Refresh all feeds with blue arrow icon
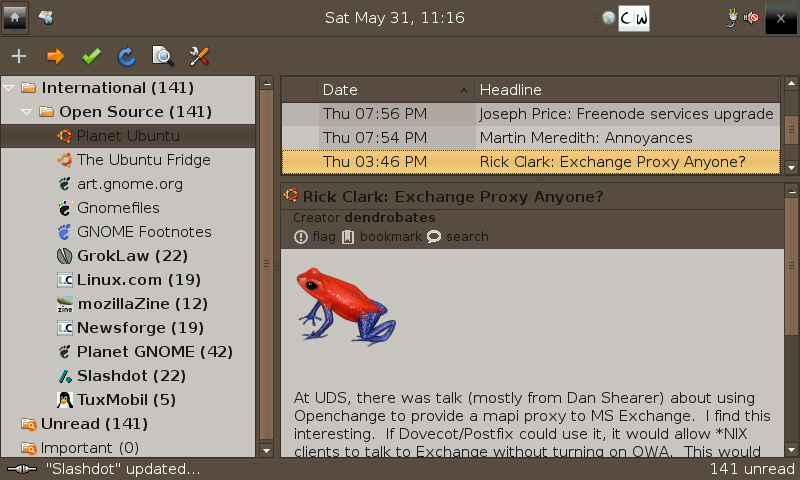 [127, 56]
